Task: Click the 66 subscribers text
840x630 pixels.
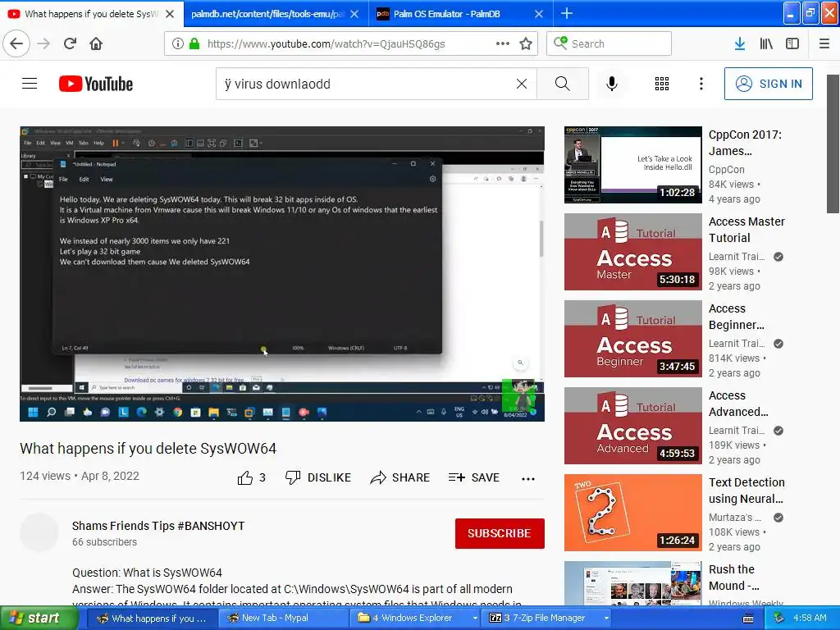Action: click(104, 542)
